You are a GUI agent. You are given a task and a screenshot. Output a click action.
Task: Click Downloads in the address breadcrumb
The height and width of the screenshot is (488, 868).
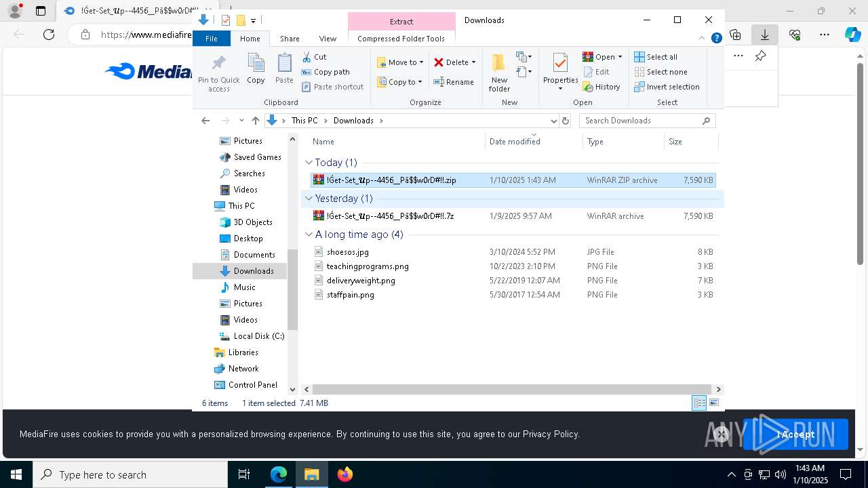(x=353, y=121)
